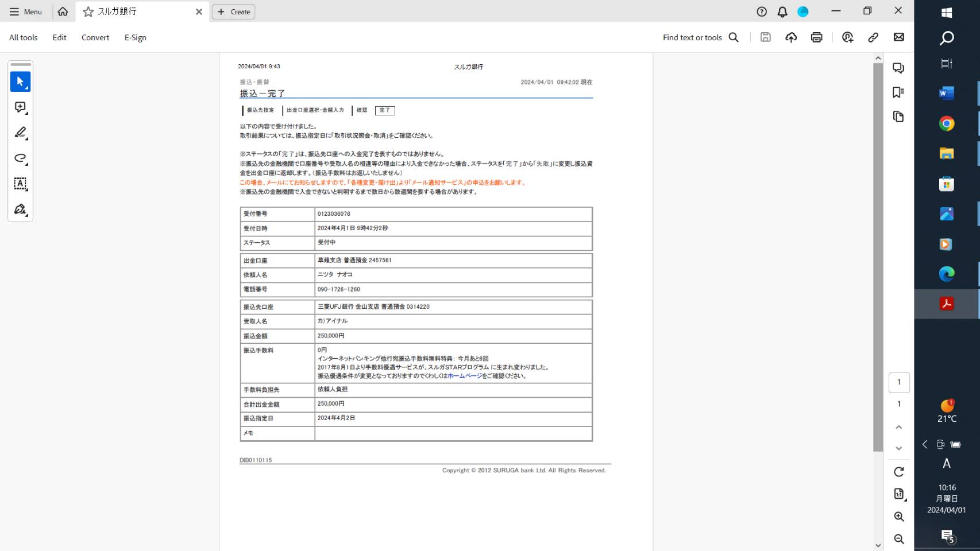Click phone number 090-1726-1260
This screenshot has width=980, height=551.
(x=339, y=289)
